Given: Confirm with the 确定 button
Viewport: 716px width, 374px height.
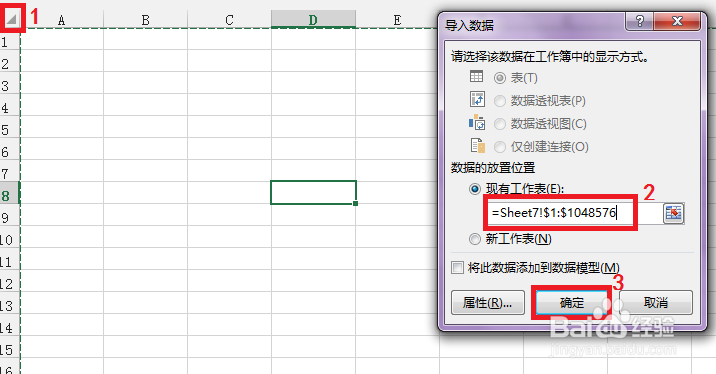Looking at the screenshot, I should click(572, 302).
